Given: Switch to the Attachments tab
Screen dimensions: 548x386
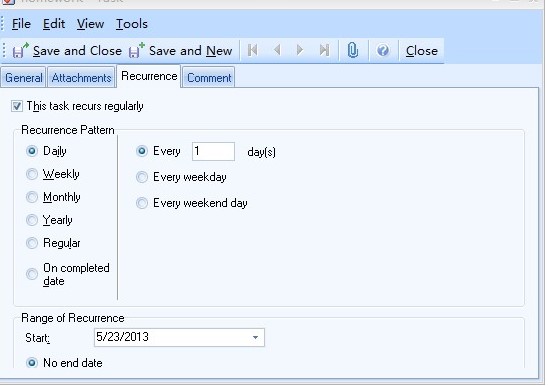Looking at the screenshot, I should (x=81, y=78).
